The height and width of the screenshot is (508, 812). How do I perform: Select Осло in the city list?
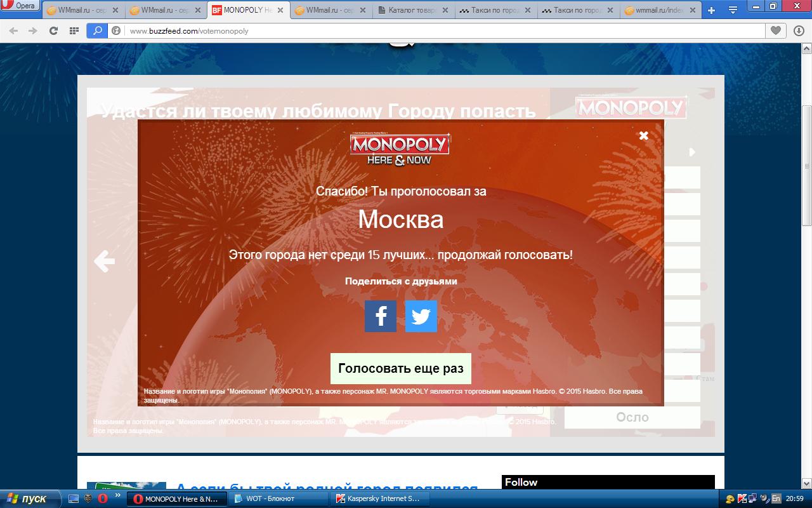point(632,417)
